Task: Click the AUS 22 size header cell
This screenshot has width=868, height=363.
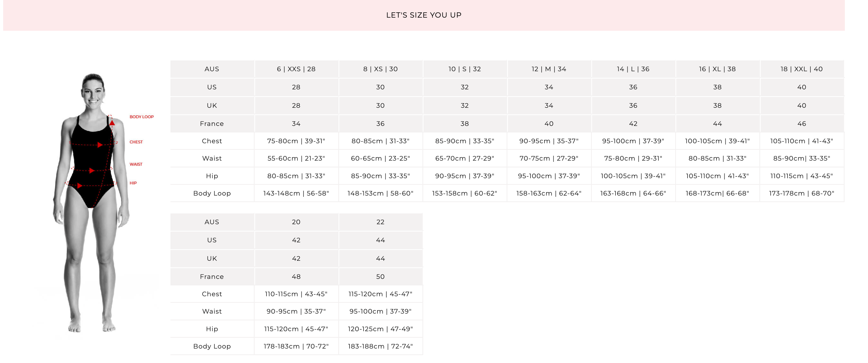Action: pos(380,222)
